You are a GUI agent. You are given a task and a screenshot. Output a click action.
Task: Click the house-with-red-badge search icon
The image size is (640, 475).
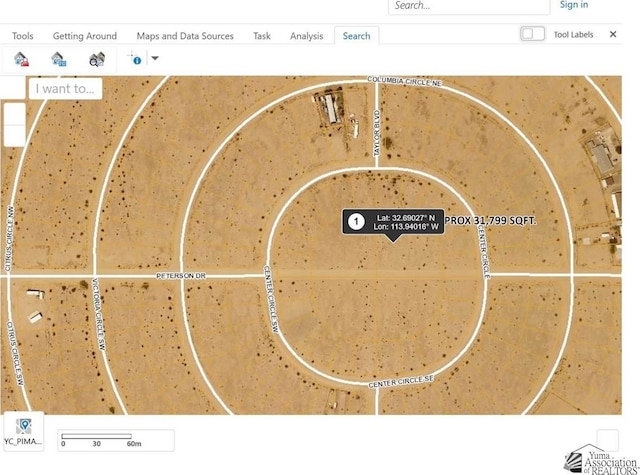point(22,59)
